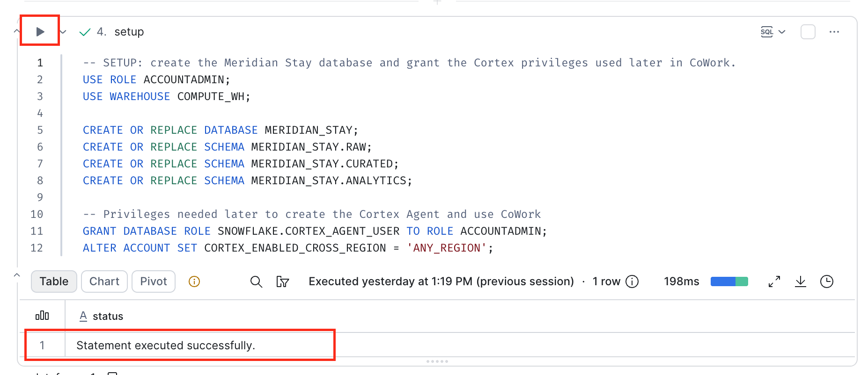Open the results filter icon
This screenshot has height=375, width=868.
[282, 281]
